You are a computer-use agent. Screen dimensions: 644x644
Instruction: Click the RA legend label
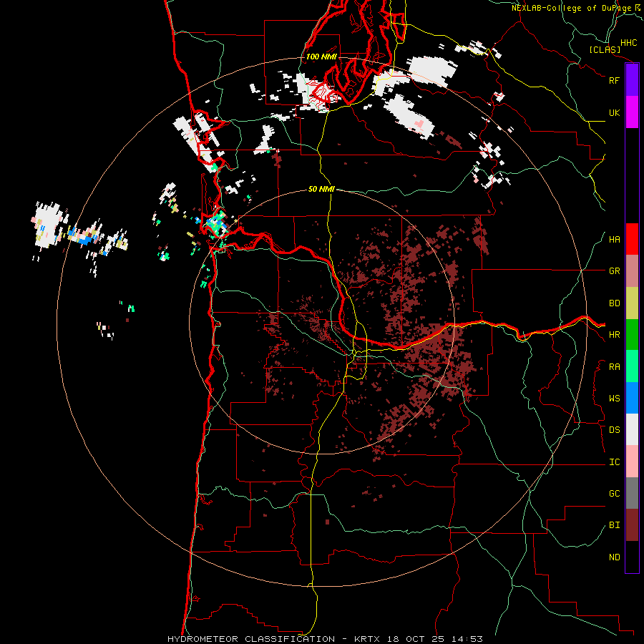[x=614, y=367]
